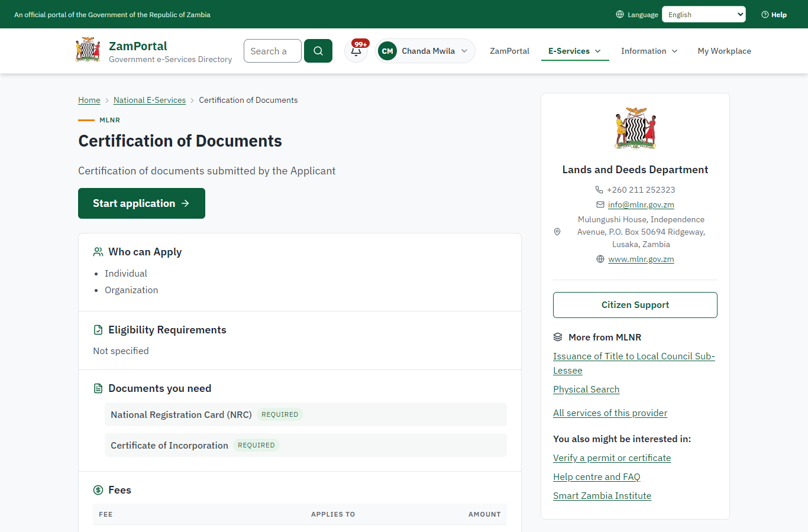808x532 pixels.
Task: Click the location pin icon beside address
Action: click(557, 232)
